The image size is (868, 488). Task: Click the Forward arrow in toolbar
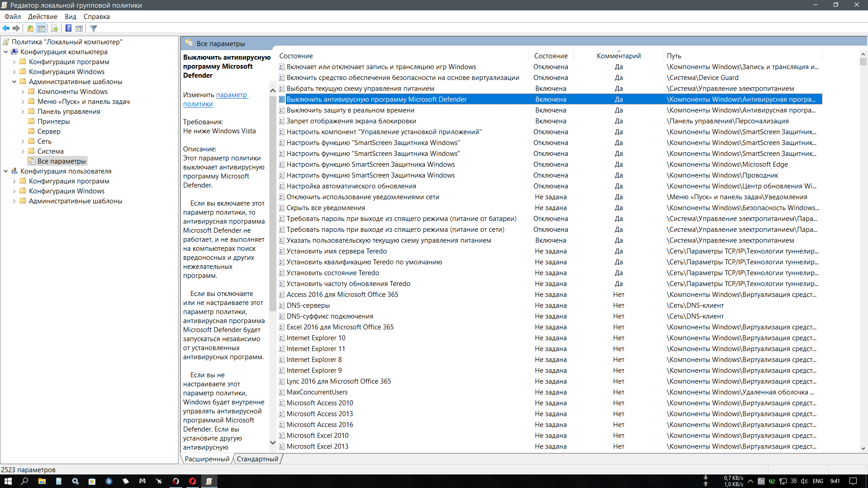click(x=17, y=28)
